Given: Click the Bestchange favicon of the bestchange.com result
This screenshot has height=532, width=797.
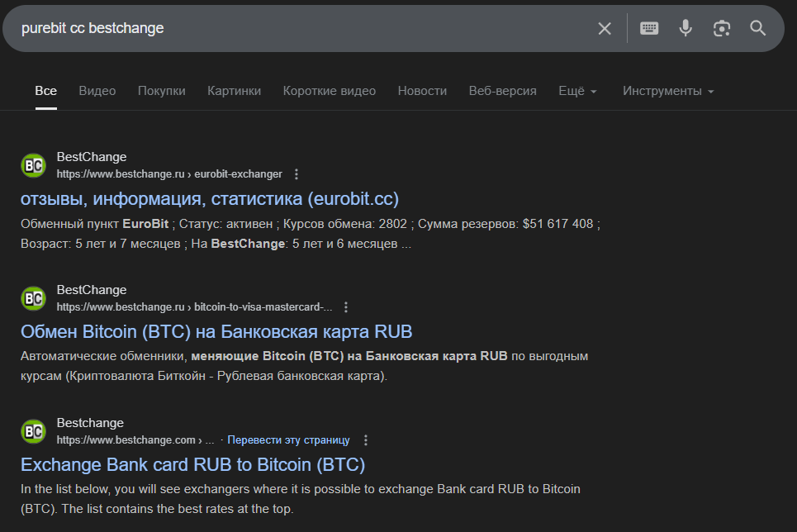Looking at the screenshot, I should 34,431.
